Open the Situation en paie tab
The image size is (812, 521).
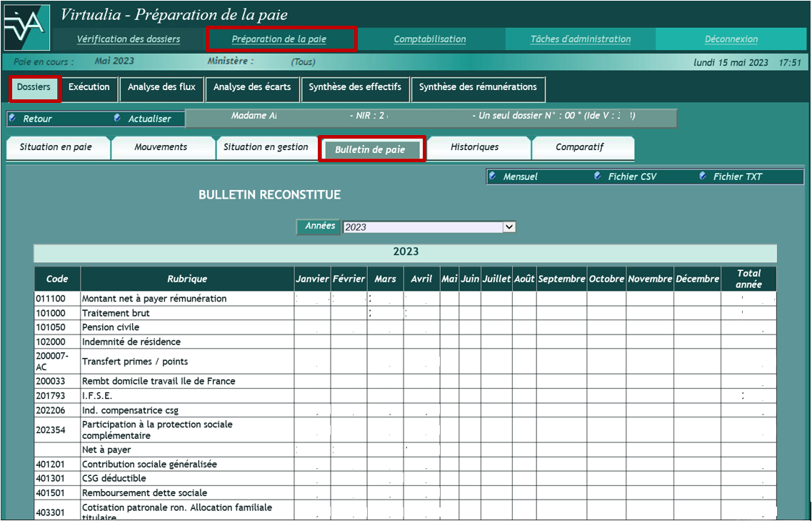56,147
